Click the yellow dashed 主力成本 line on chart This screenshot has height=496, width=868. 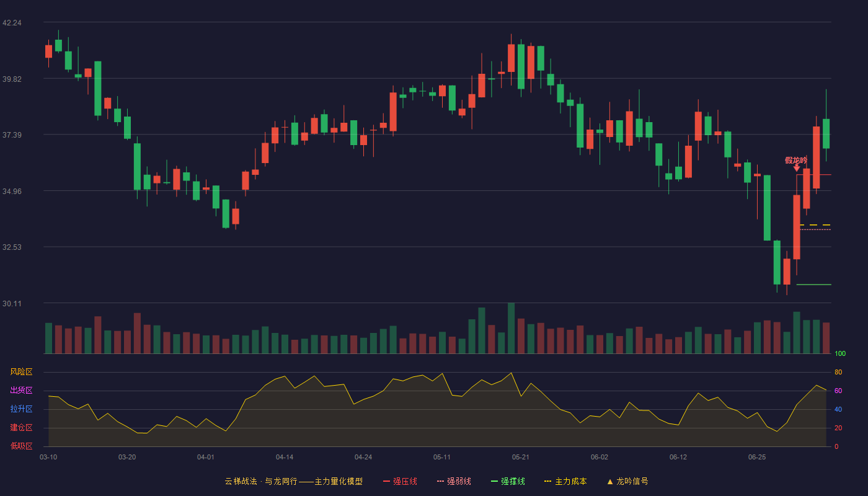click(x=815, y=225)
